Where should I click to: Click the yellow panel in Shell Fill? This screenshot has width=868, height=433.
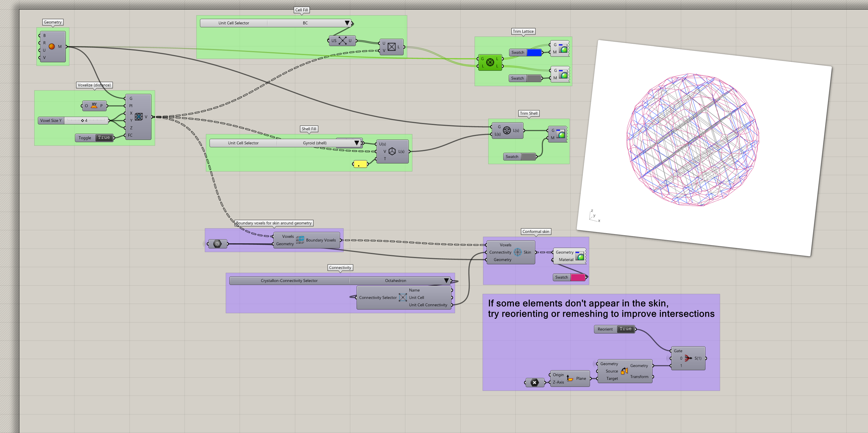pyautogui.click(x=360, y=164)
